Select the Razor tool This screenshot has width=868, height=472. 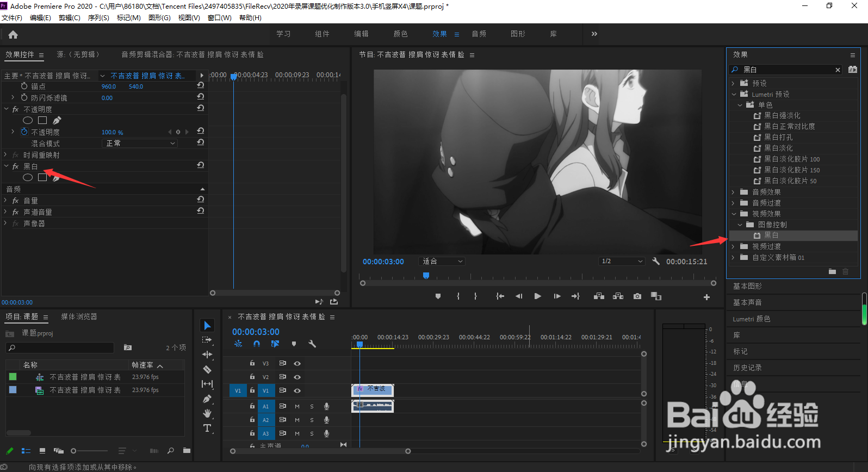pos(207,369)
